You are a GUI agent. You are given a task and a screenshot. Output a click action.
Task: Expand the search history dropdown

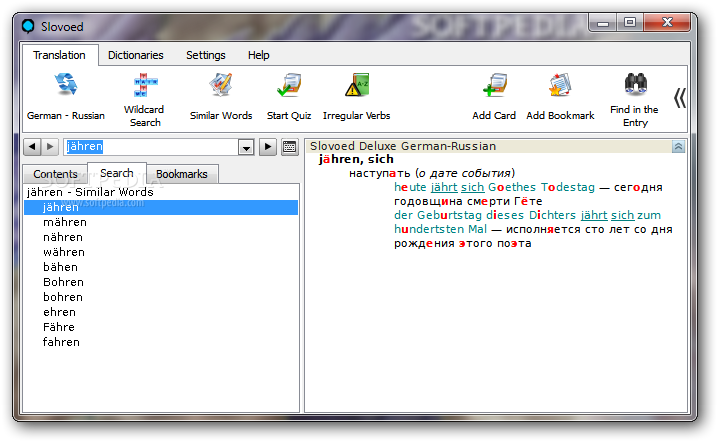click(x=246, y=147)
